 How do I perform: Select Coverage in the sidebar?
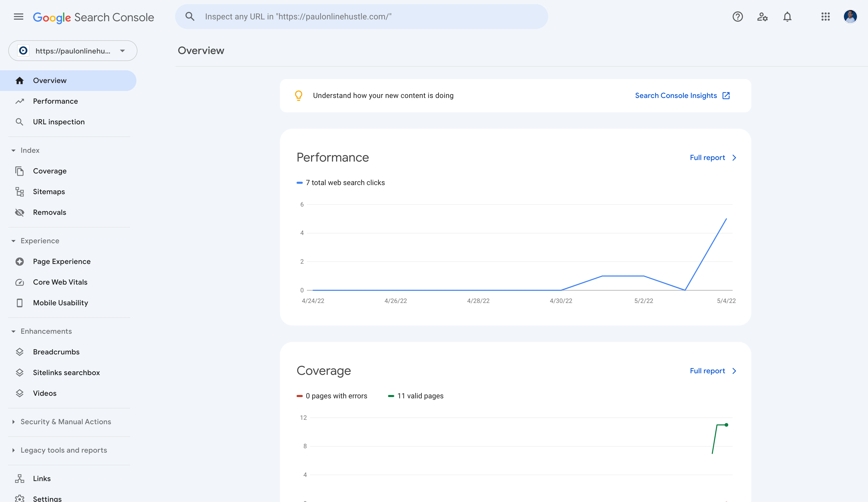[x=68, y=171]
